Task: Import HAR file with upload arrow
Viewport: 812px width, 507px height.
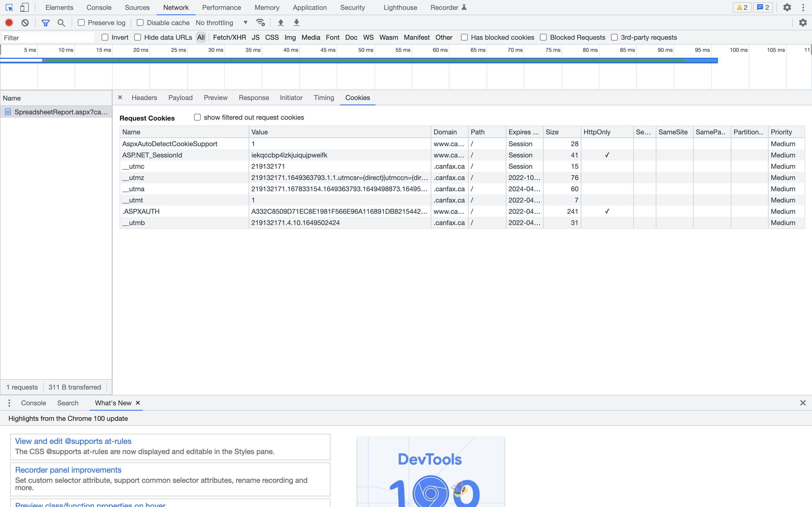Action: (x=281, y=23)
